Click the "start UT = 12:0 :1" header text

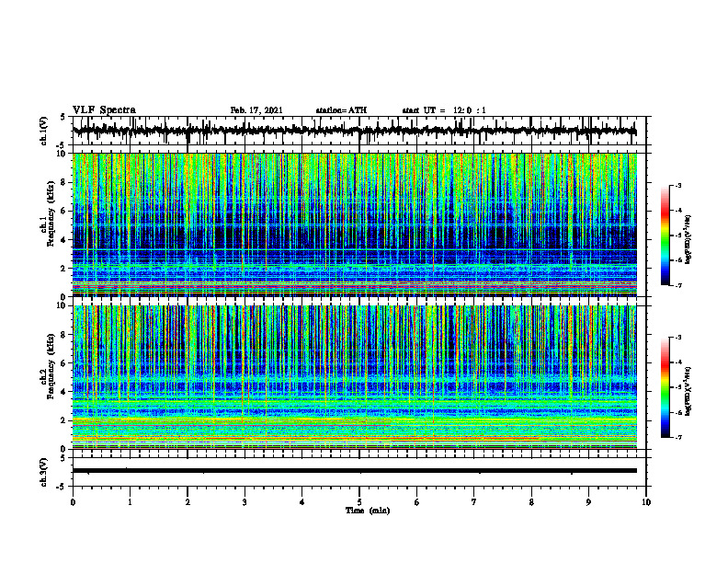pyautogui.click(x=444, y=110)
